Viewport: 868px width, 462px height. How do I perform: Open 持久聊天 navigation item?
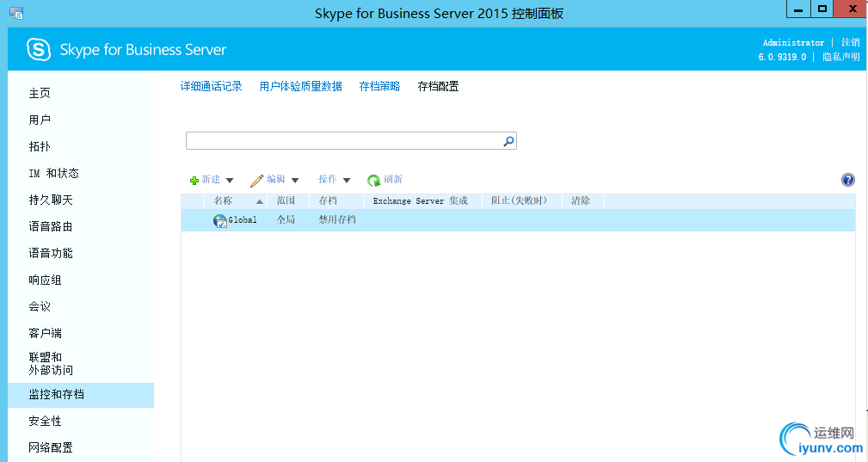click(51, 200)
